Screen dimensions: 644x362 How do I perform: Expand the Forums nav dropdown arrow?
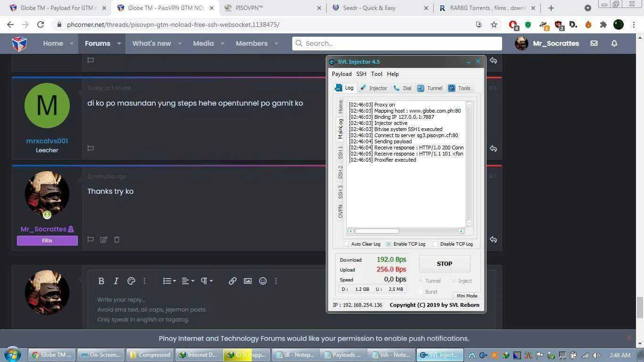[119, 43]
